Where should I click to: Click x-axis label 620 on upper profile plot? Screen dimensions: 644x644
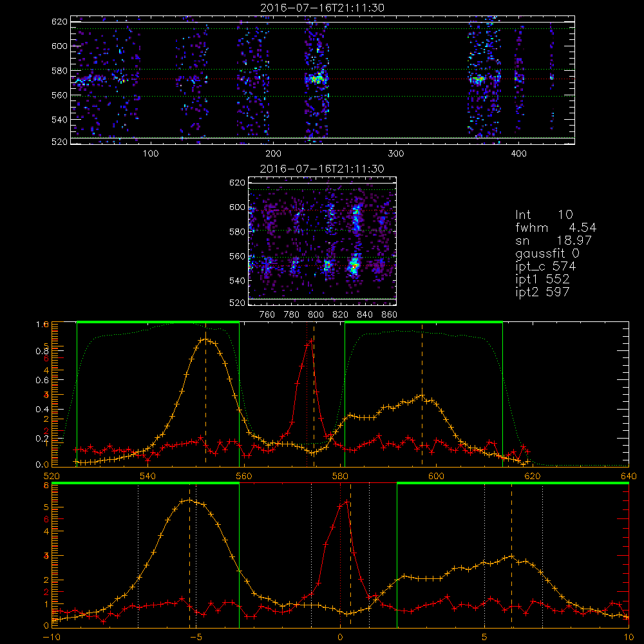pos(533,476)
